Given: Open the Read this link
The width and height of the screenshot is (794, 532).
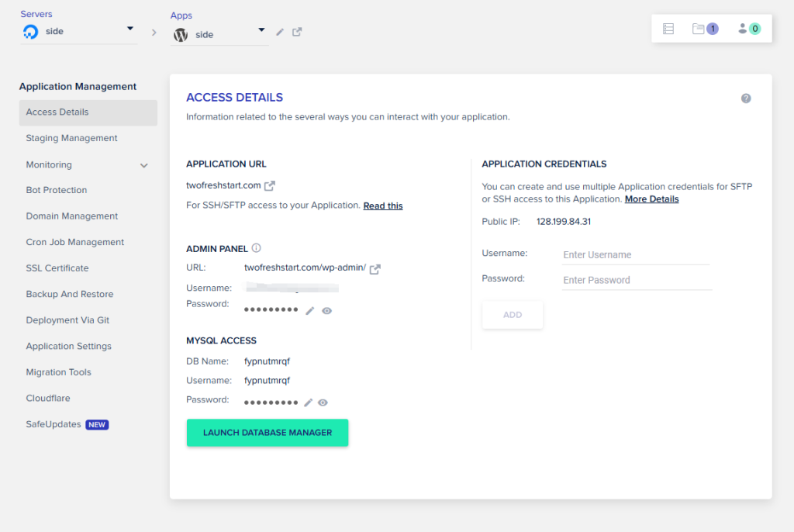Looking at the screenshot, I should pyautogui.click(x=383, y=206).
